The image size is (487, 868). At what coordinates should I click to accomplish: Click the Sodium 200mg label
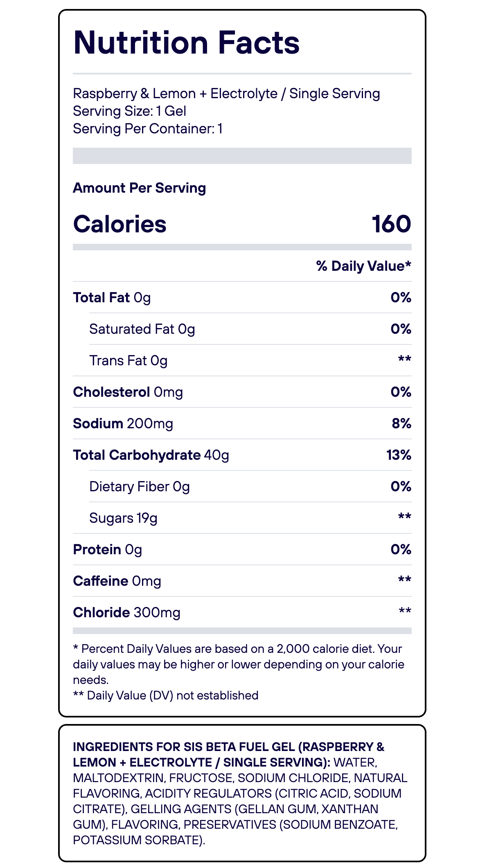pos(123,424)
